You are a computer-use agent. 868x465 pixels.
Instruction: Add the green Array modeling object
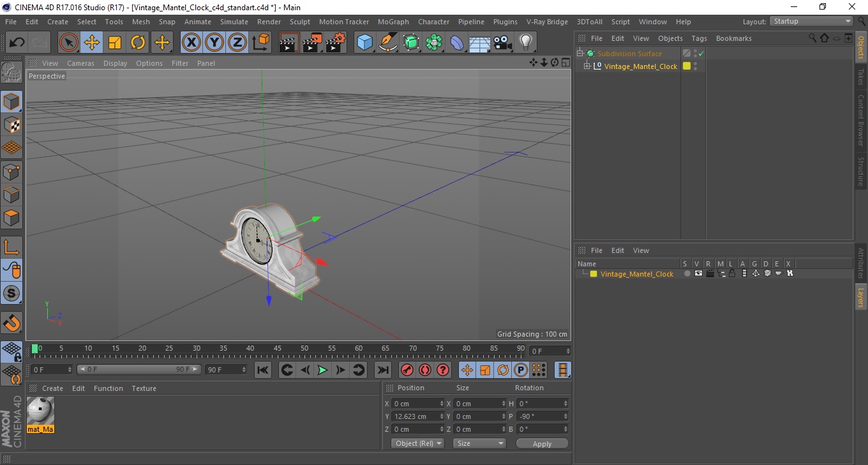pos(434,43)
